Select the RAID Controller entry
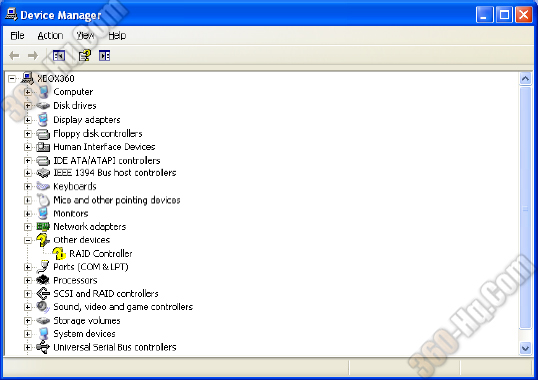Screen dimensions: 538x380 [x=101, y=253]
